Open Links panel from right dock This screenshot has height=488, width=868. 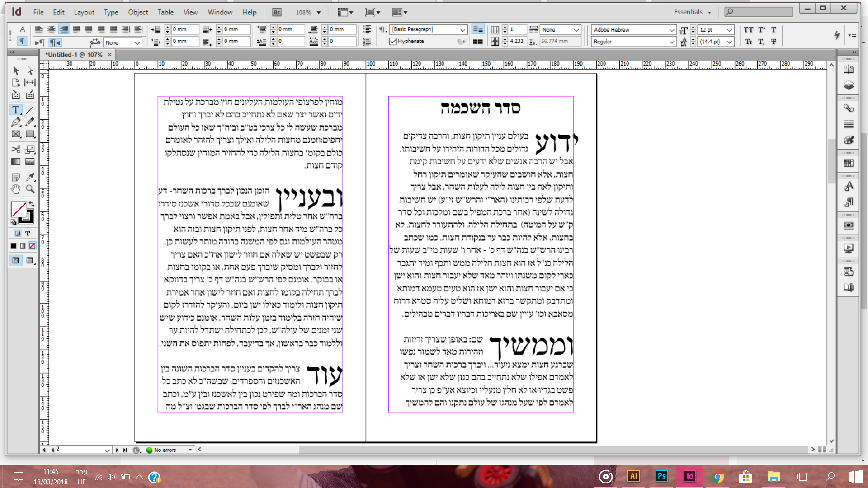849,108
